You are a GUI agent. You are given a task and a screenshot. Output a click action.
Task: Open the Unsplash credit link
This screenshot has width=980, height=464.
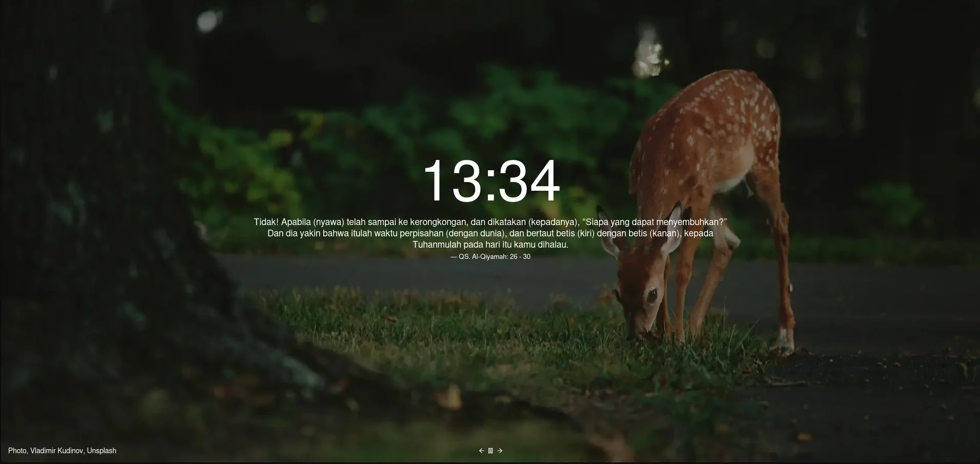coord(102,451)
